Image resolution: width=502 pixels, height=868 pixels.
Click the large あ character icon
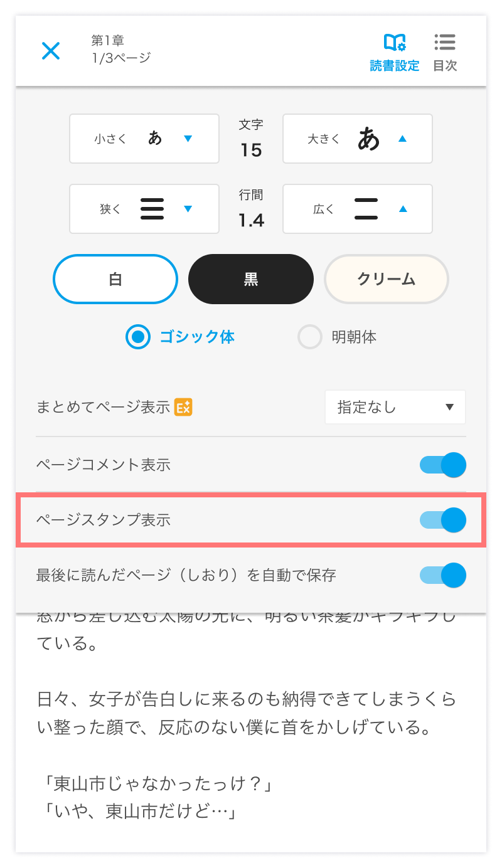(x=369, y=139)
